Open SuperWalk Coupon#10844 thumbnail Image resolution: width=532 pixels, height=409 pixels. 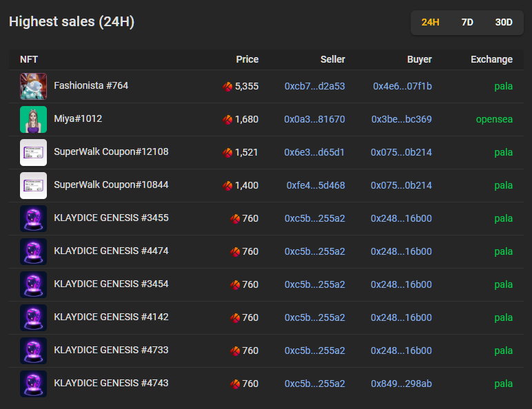coord(33,185)
